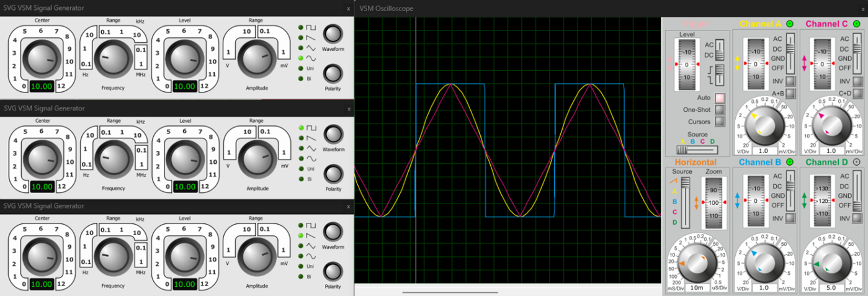The image size is (868, 296).
Task: Click the Channel A AC/DC/GND/OFF coupling slider
Action: pyautogui.click(x=790, y=52)
